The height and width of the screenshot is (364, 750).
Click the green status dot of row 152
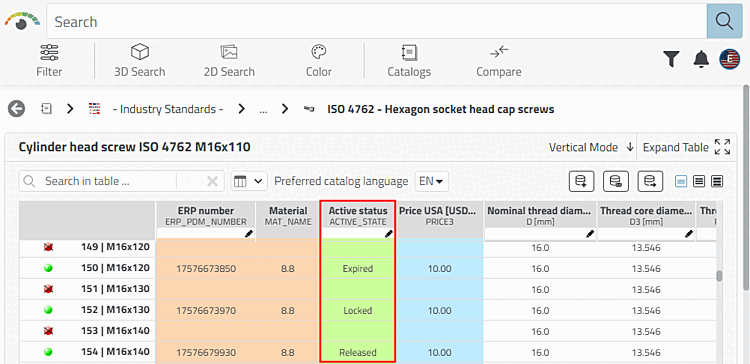click(x=48, y=310)
